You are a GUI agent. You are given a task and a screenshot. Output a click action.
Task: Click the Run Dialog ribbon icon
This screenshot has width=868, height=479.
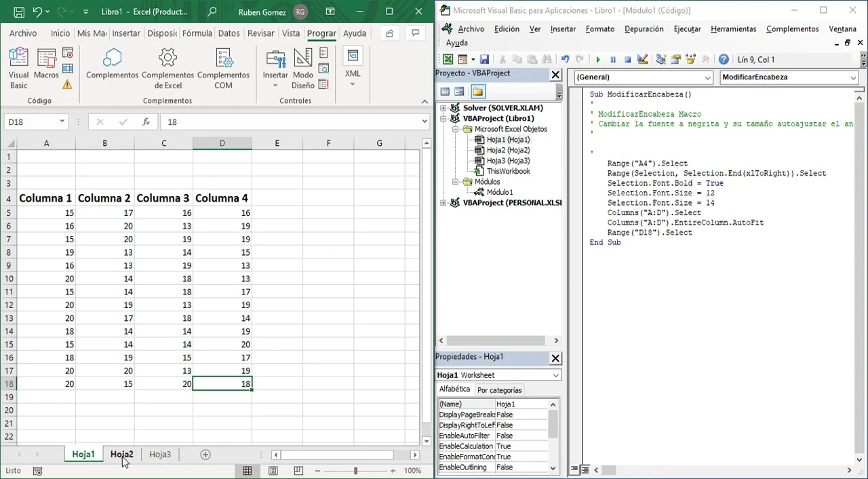[323, 84]
